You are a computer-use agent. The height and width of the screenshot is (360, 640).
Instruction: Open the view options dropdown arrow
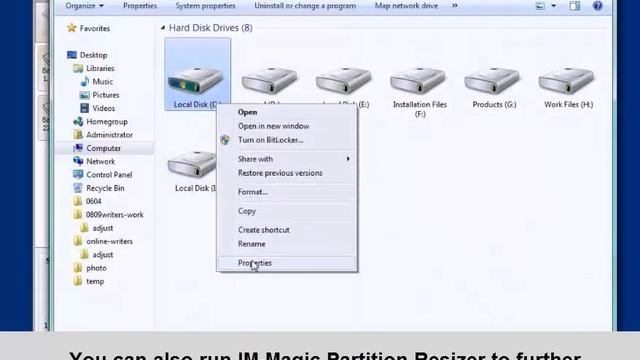coord(553,6)
